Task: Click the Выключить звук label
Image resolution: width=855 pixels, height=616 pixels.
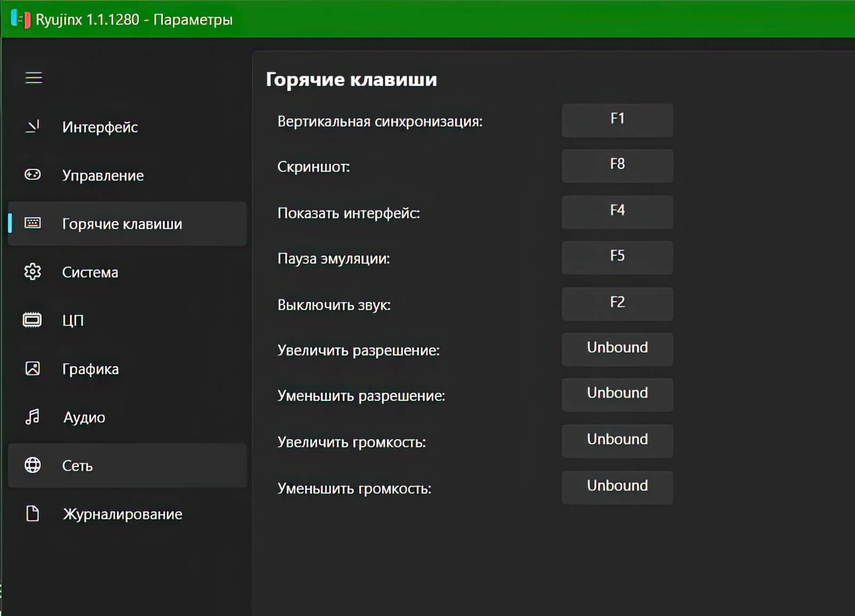Action: 334,305
